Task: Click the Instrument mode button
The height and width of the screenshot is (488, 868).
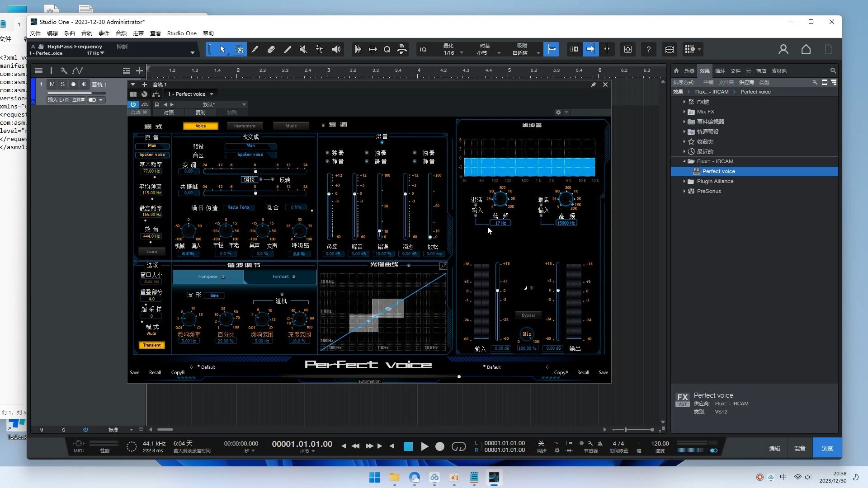Action: pos(245,126)
